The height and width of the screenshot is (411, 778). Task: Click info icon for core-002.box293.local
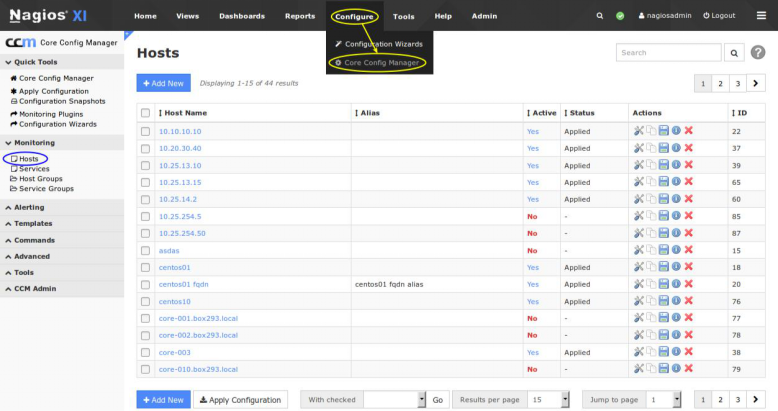coord(676,335)
